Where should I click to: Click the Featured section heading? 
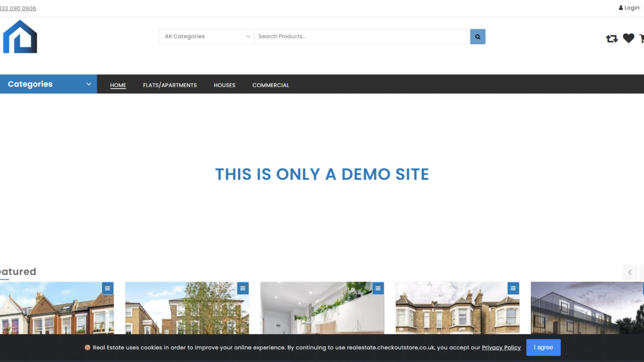pyautogui.click(x=18, y=272)
